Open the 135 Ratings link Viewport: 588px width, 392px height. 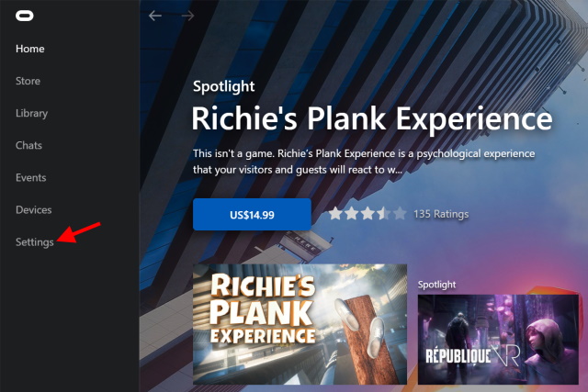coord(441,214)
